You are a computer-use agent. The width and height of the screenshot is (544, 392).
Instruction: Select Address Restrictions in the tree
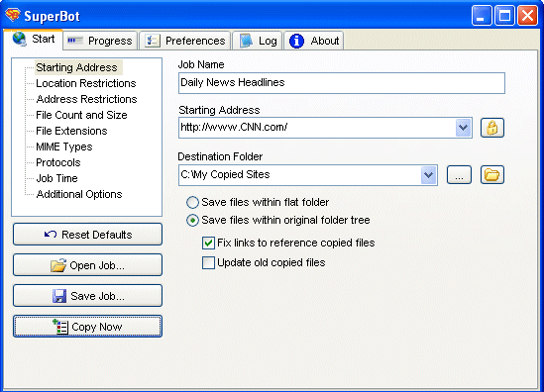(x=87, y=99)
